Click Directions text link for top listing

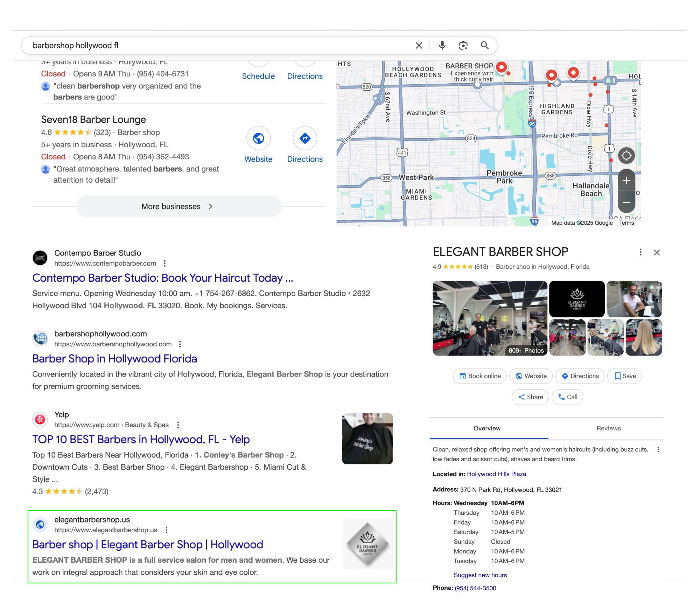click(305, 76)
